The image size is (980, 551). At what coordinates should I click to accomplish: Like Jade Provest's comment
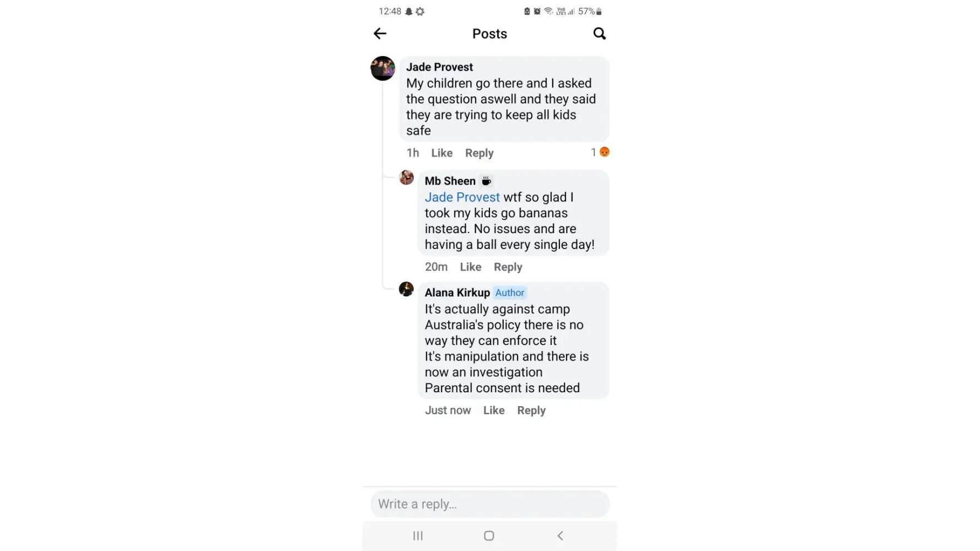(441, 153)
